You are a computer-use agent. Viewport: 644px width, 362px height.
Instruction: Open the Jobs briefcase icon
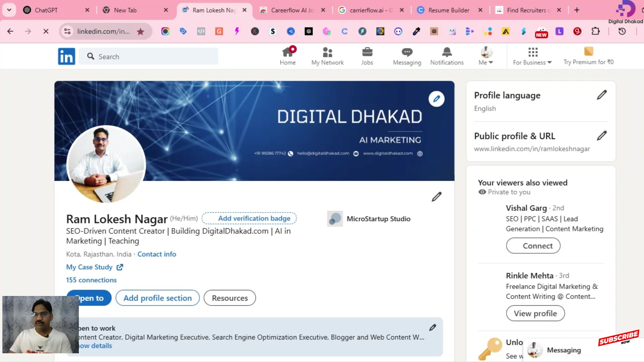pyautogui.click(x=367, y=56)
